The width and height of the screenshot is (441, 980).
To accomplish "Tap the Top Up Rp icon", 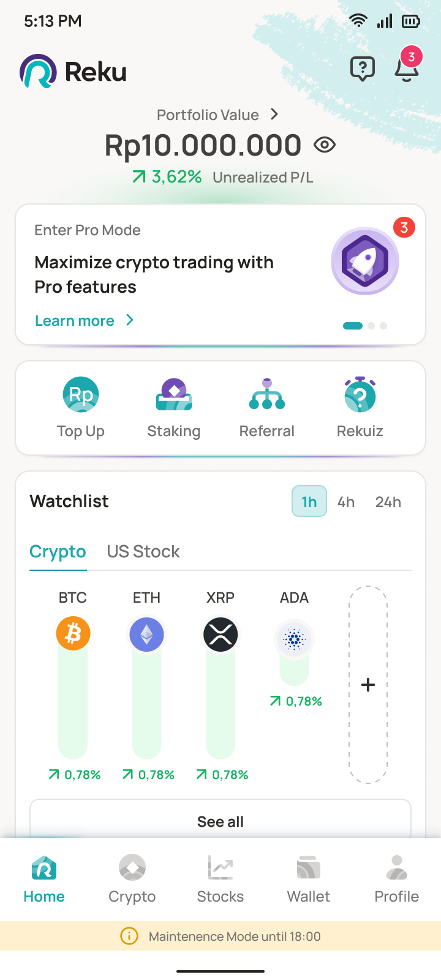I will pyautogui.click(x=81, y=395).
